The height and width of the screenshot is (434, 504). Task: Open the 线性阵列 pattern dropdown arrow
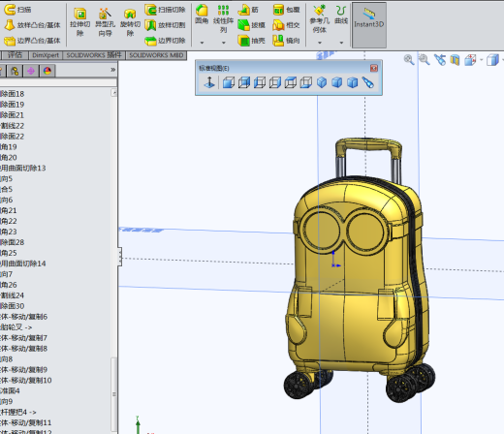[223, 43]
